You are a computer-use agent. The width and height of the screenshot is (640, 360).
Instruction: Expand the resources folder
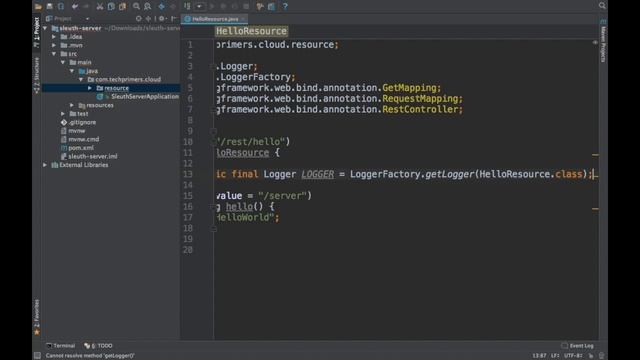[x=72, y=105]
